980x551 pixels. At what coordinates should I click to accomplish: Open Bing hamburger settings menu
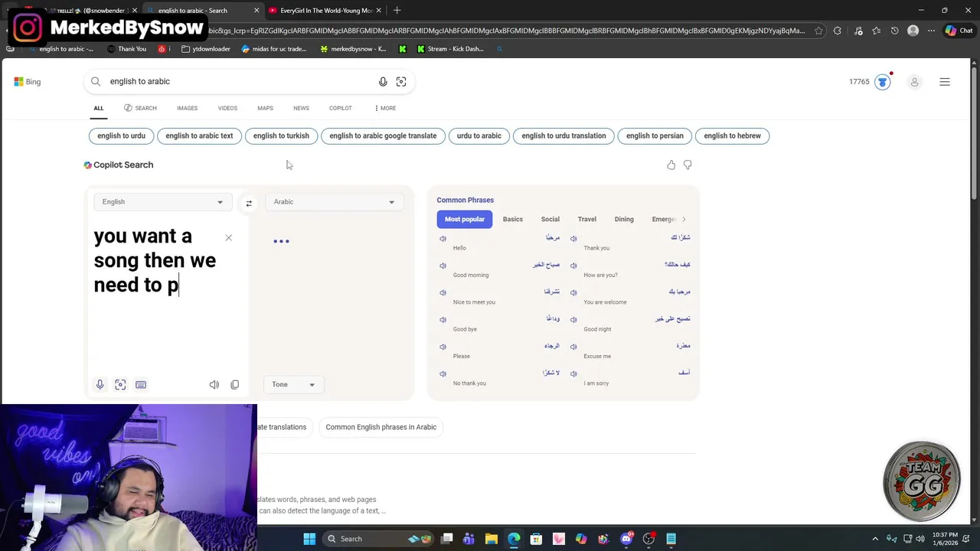[945, 82]
